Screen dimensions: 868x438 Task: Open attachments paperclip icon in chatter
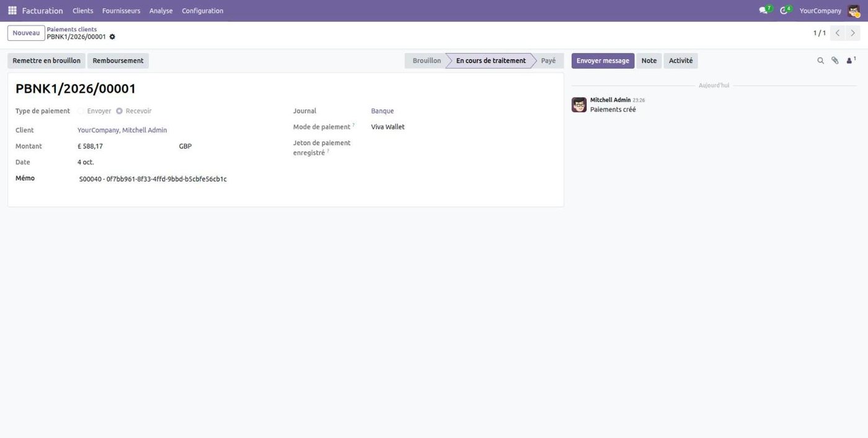835,61
